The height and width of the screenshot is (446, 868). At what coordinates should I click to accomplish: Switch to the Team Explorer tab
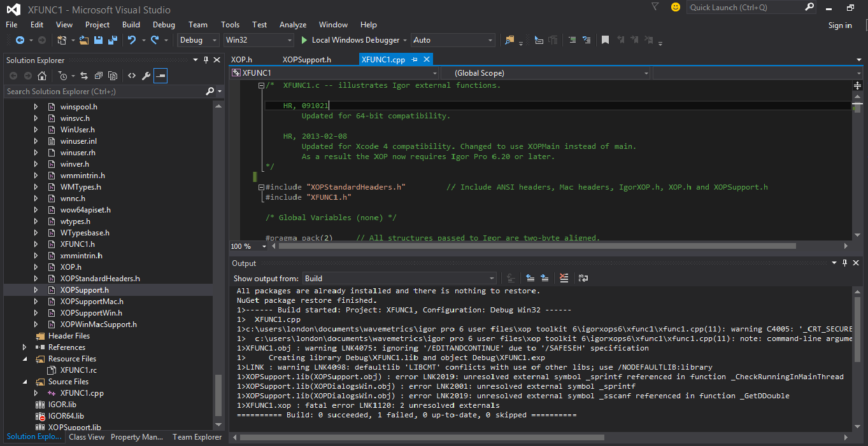197,437
